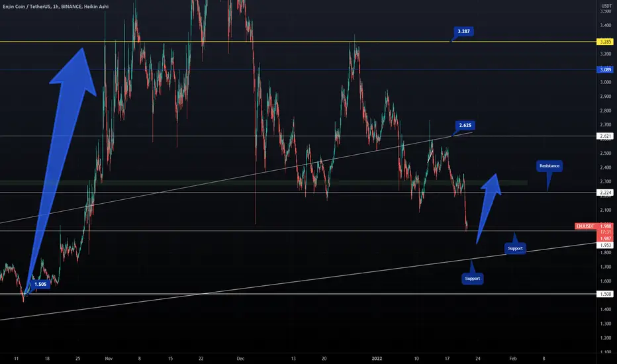Click the 24 date on time axis
This screenshot has height=364, width=617.
pos(478,359)
